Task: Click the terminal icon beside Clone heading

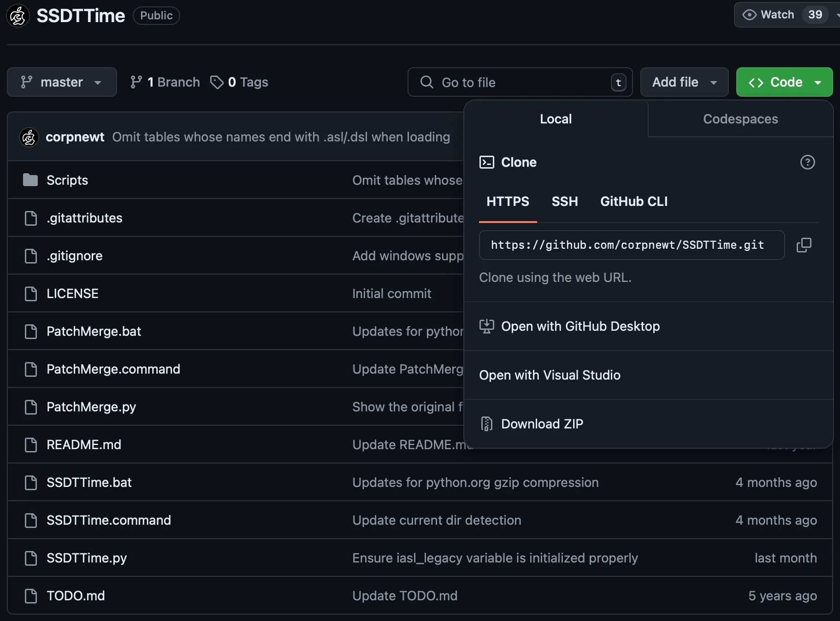Action: click(x=487, y=162)
